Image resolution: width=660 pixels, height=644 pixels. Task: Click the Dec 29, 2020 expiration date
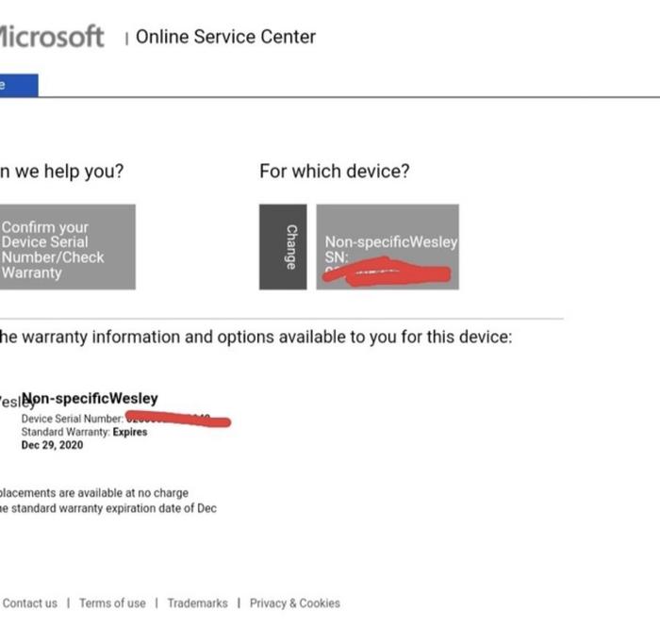click(x=52, y=445)
